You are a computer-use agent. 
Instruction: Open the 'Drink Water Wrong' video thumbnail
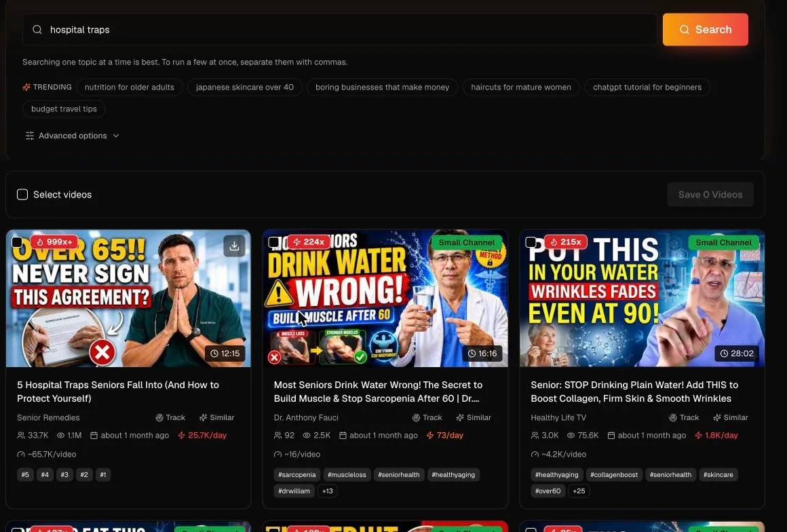pyautogui.click(x=385, y=298)
